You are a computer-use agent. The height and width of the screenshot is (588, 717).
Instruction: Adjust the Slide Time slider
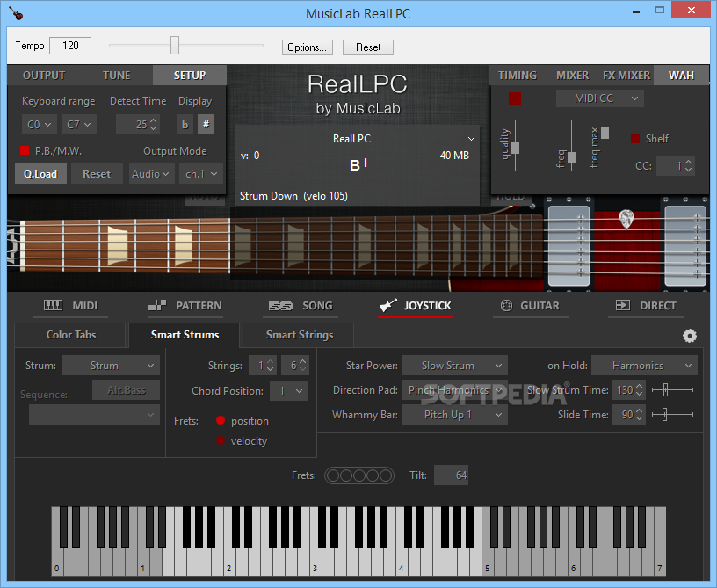tap(664, 415)
